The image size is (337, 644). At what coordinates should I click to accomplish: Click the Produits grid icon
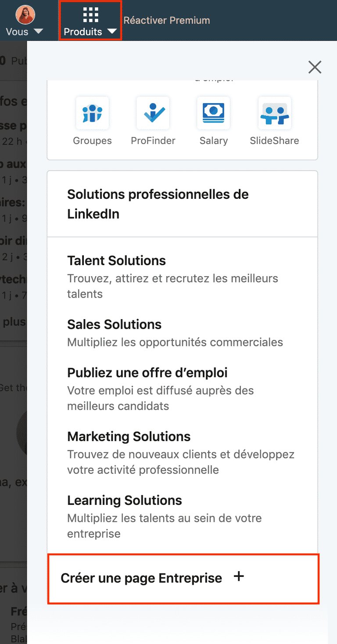point(90,15)
